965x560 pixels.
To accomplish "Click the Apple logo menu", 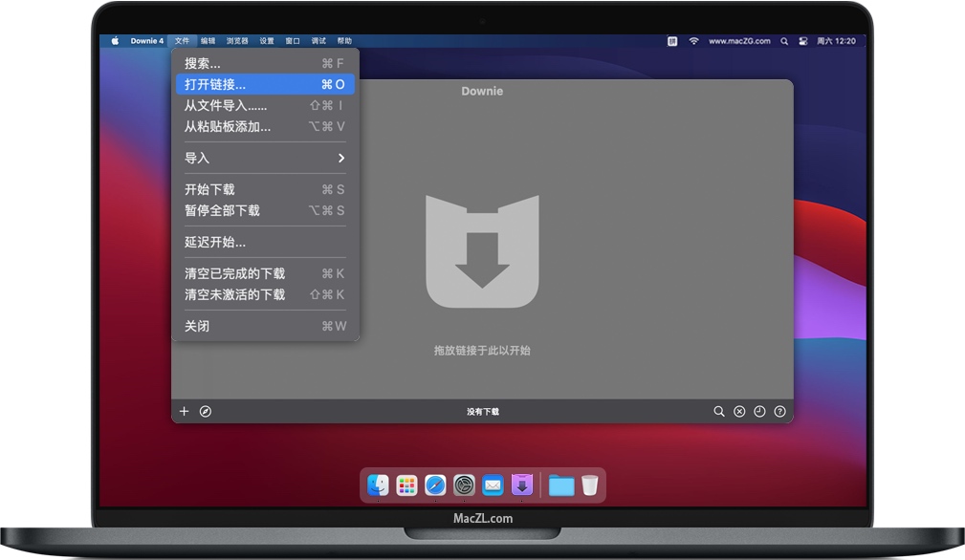I will (x=115, y=40).
